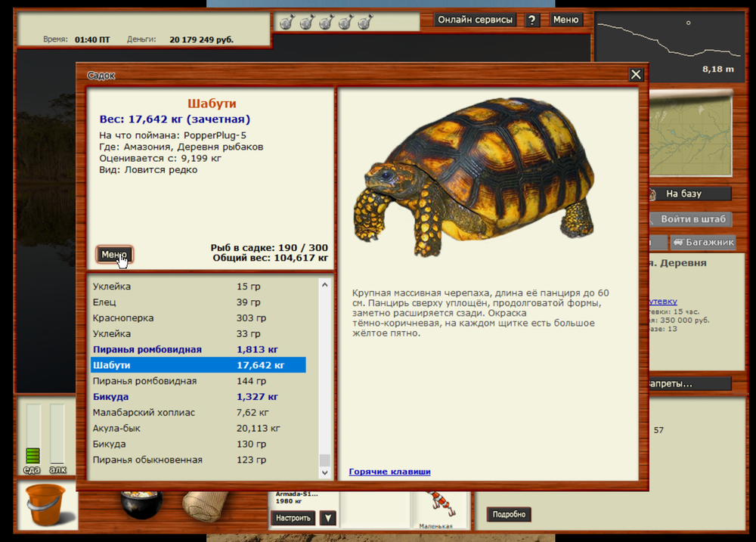Open Онлайн сервисы menu

tap(475, 20)
